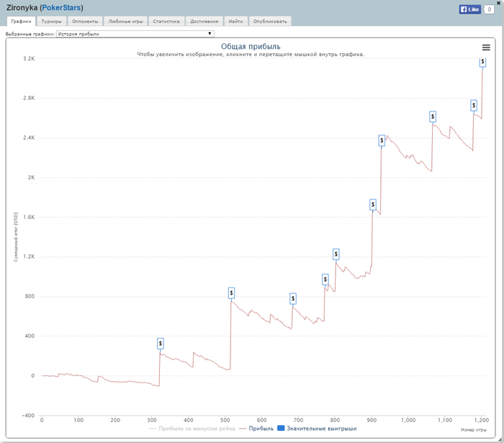Screen dimensions: 504x443
Task: Expand the История прибыли graph dropdown
Action: point(135,34)
